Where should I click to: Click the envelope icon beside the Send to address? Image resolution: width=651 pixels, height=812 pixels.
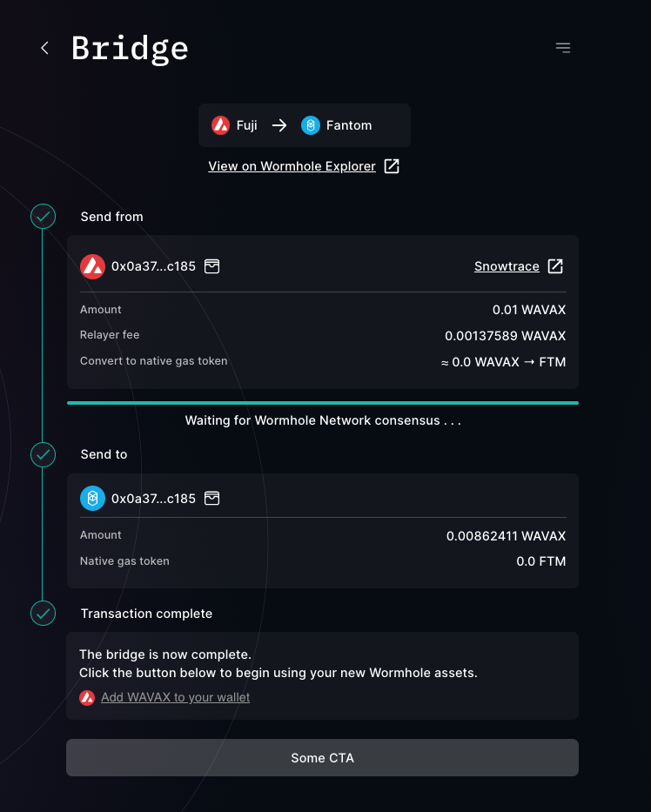(x=211, y=498)
